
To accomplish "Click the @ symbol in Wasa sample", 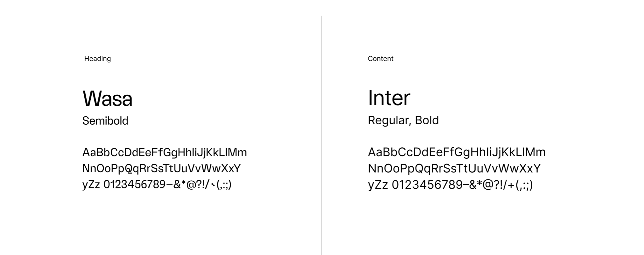I will 191,185.
